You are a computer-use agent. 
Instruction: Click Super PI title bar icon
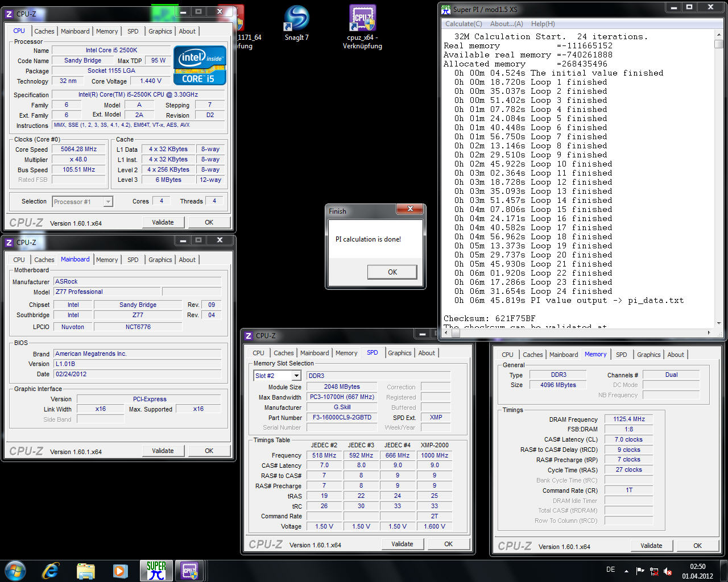pos(446,9)
